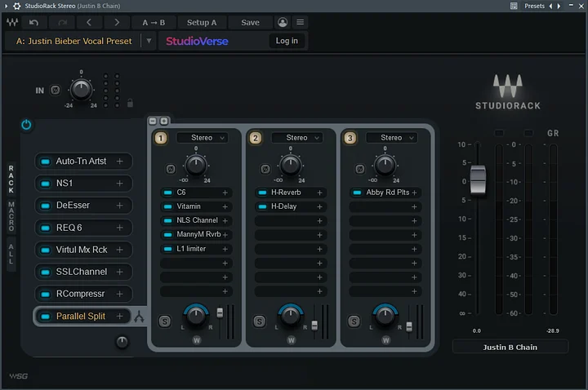Click the W width button on split 3
The height and width of the screenshot is (390, 588).
(x=385, y=340)
